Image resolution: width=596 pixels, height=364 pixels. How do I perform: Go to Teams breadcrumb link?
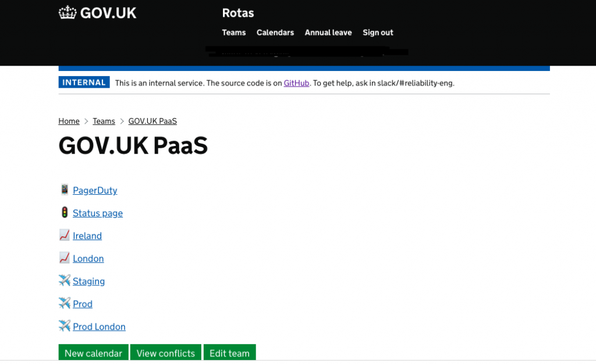point(104,121)
